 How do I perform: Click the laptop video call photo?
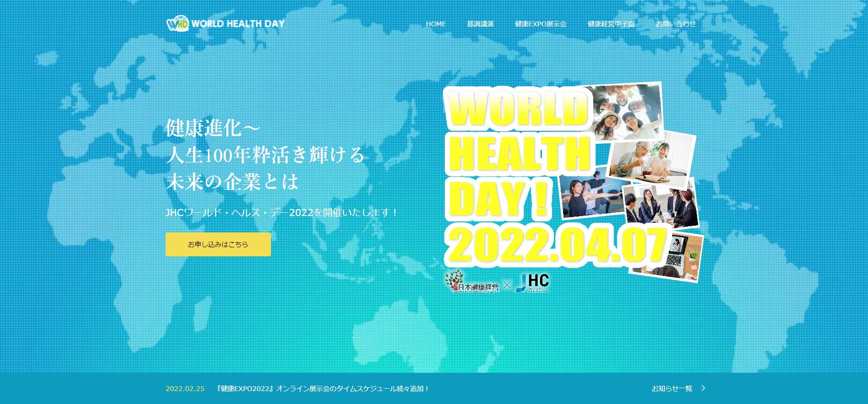[680, 256]
